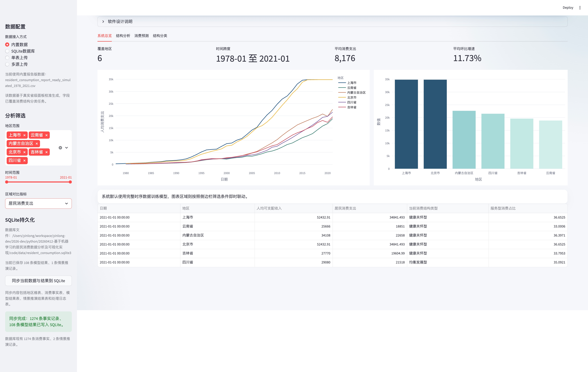The height and width of the screenshot is (372, 588).
Task: Sort table by 地区 column header
Action: tap(217, 208)
